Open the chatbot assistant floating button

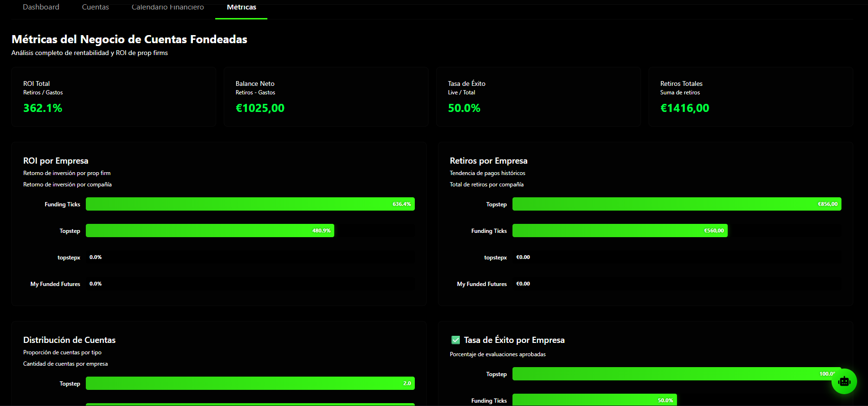[844, 381]
